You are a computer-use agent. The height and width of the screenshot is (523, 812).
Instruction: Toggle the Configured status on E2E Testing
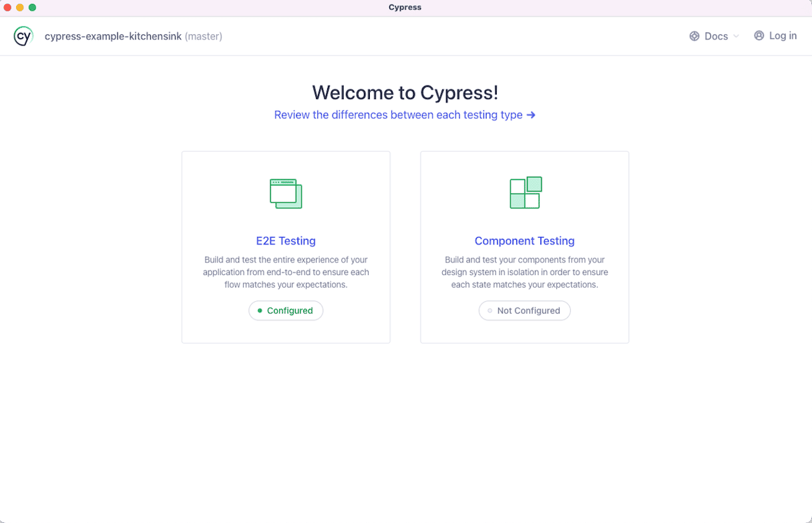(x=286, y=311)
